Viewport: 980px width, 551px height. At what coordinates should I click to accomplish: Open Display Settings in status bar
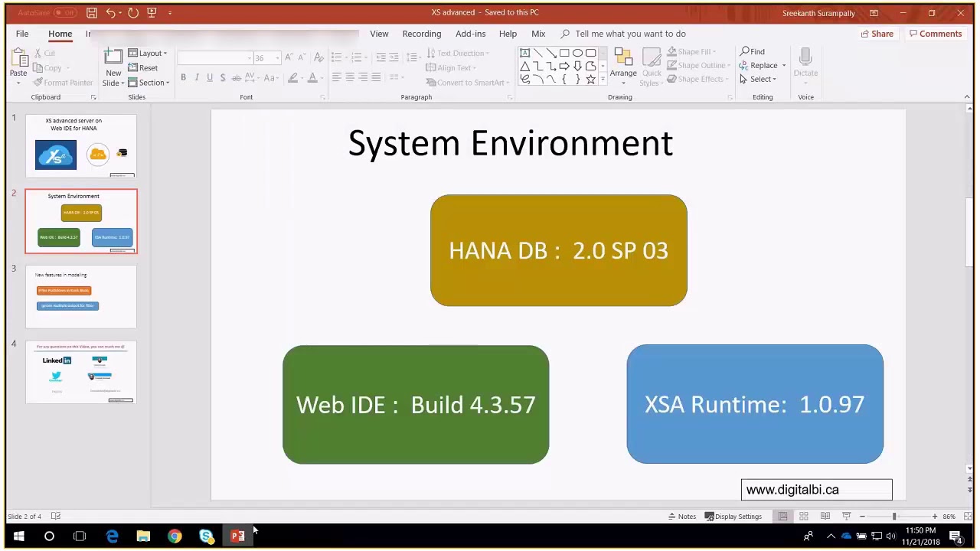click(x=733, y=517)
